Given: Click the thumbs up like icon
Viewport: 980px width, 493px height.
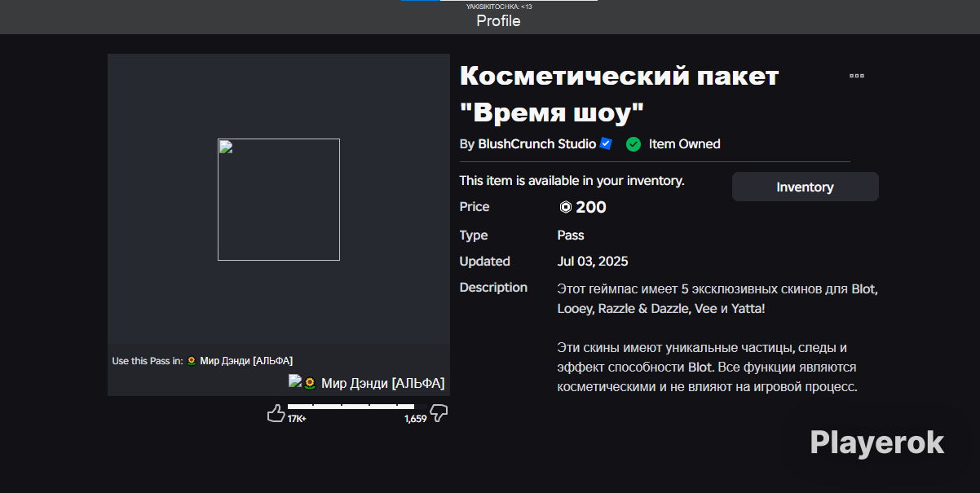Looking at the screenshot, I should tap(276, 413).
